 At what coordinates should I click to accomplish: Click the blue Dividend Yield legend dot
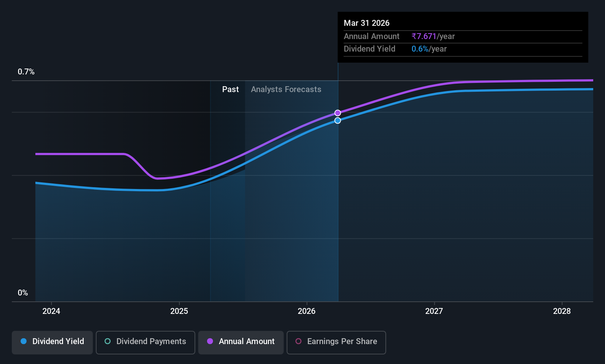(x=24, y=341)
